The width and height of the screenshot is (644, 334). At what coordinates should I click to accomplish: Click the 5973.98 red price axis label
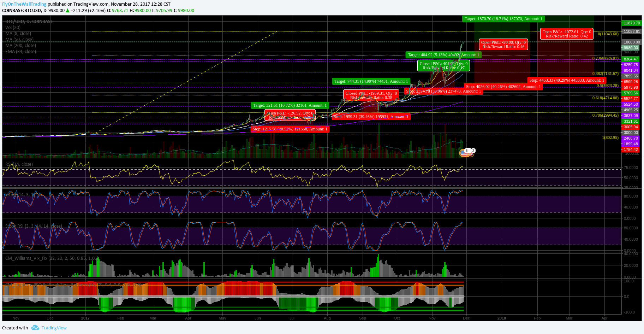[x=631, y=87]
